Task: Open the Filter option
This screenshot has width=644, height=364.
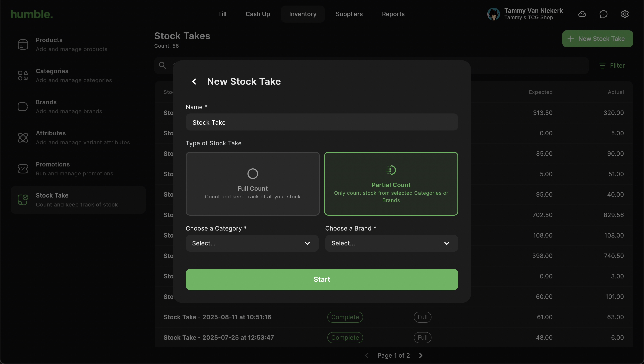Action: [612, 66]
